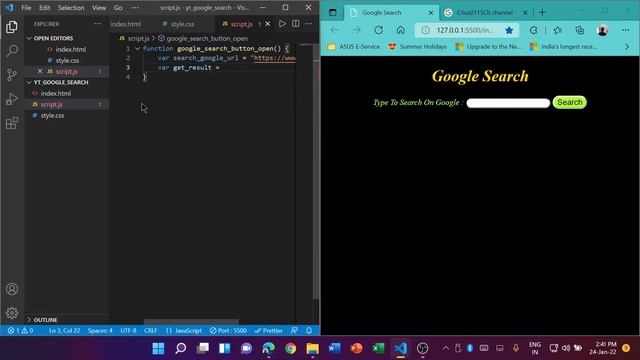Open Explorer panel Views and More Actions
The height and width of the screenshot is (360, 640).
pyautogui.click(x=97, y=24)
